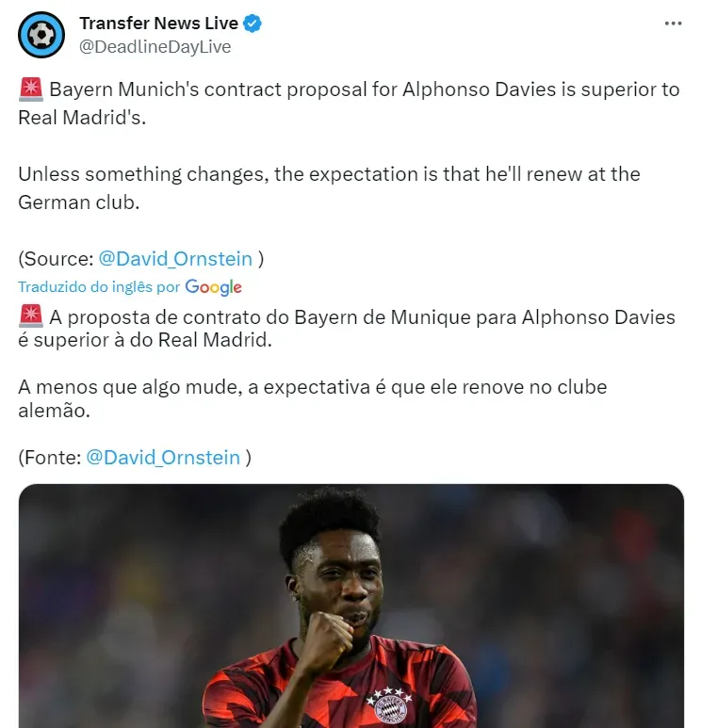Click the siren emoji in the English tweet
The image size is (701, 728).
point(31,89)
